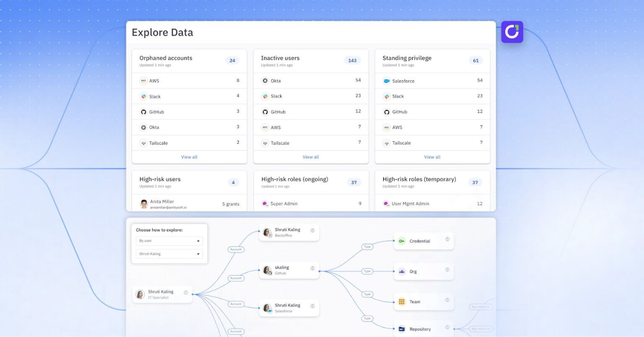Open the Shruti Kaling user selector dropdown
The height and width of the screenshot is (337, 644).
(169, 254)
